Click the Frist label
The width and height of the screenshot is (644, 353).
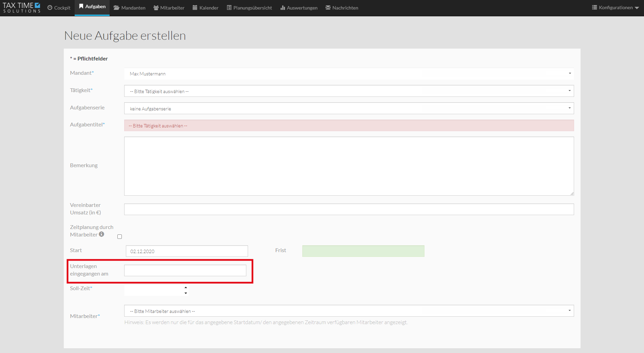(x=281, y=250)
